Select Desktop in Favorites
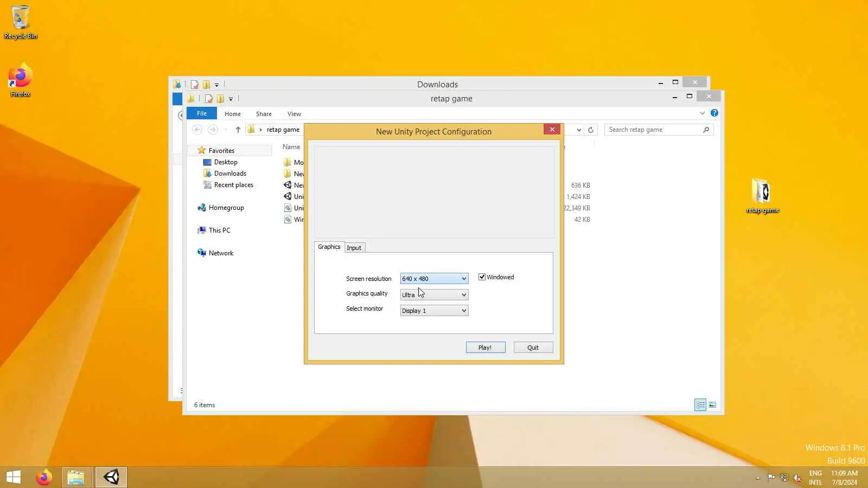This screenshot has width=868, height=488. click(x=226, y=162)
